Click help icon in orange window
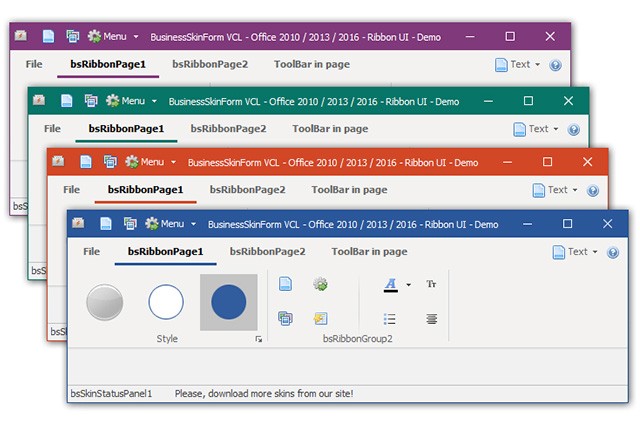 (x=593, y=191)
